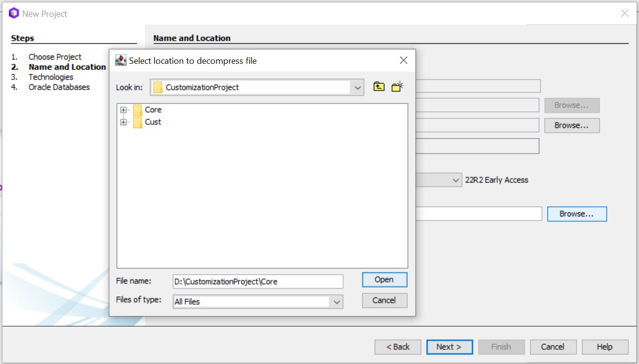Click Choose Project step text
639x364 pixels.
coord(55,57)
